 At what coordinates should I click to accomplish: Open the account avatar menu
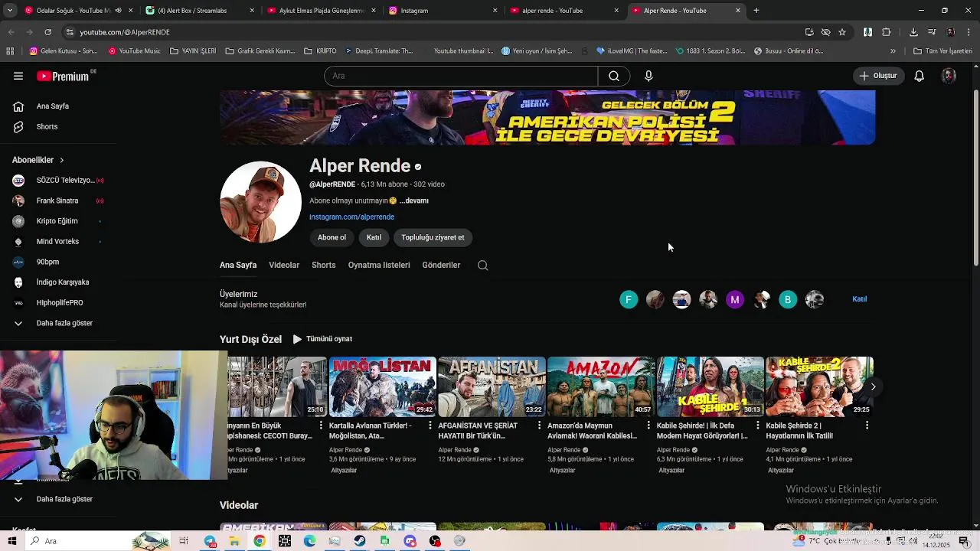click(x=949, y=76)
